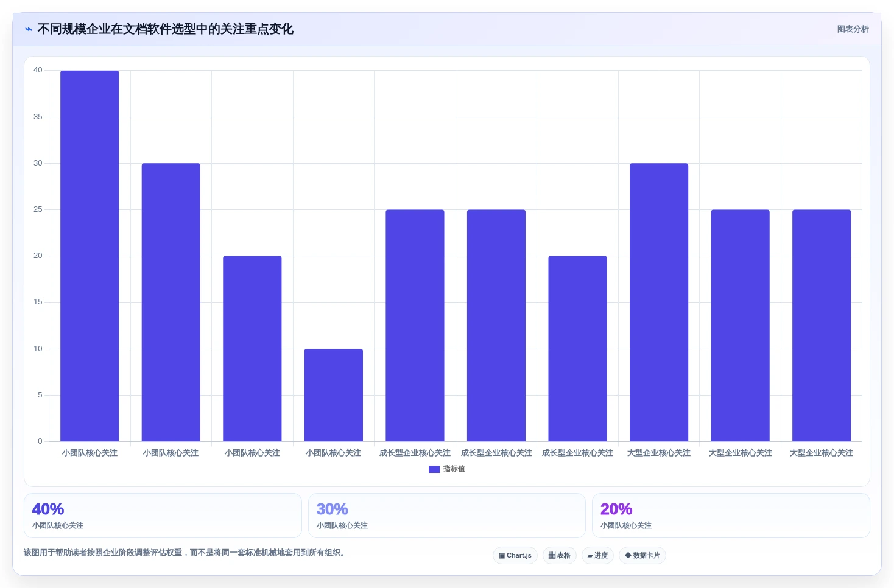
Task: Click the description text starting with 该图用于帮助读者
Action: (185, 553)
